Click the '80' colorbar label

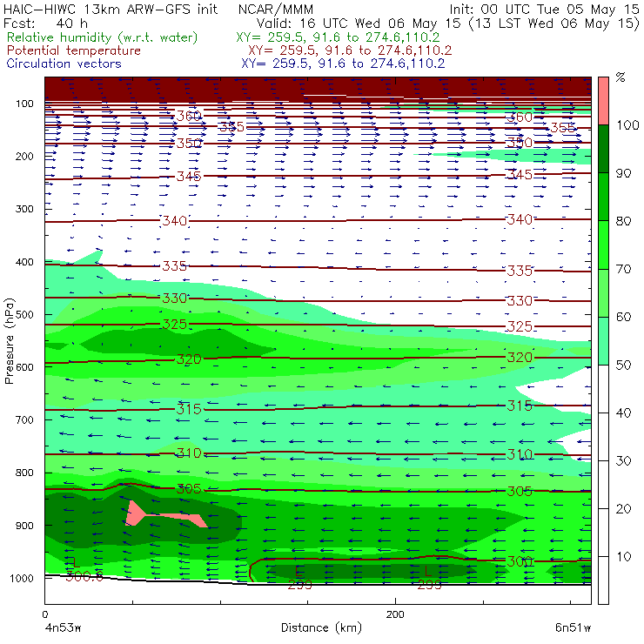click(x=623, y=221)
